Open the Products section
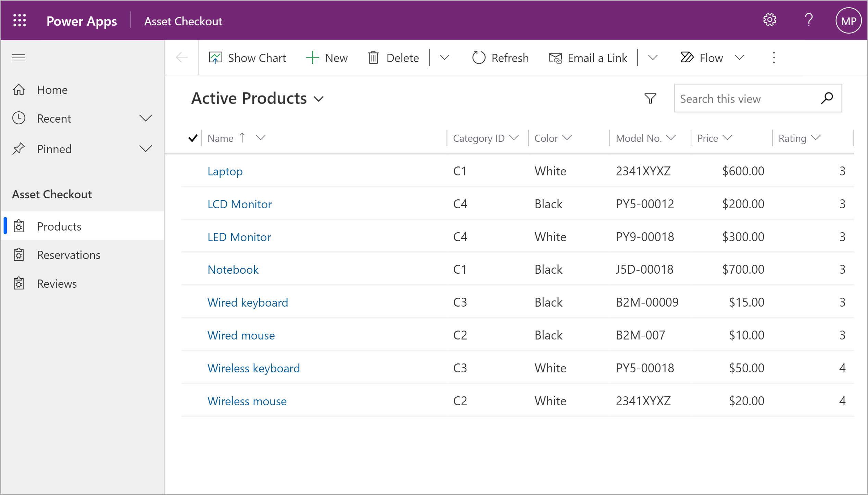 tap(59, 225)
